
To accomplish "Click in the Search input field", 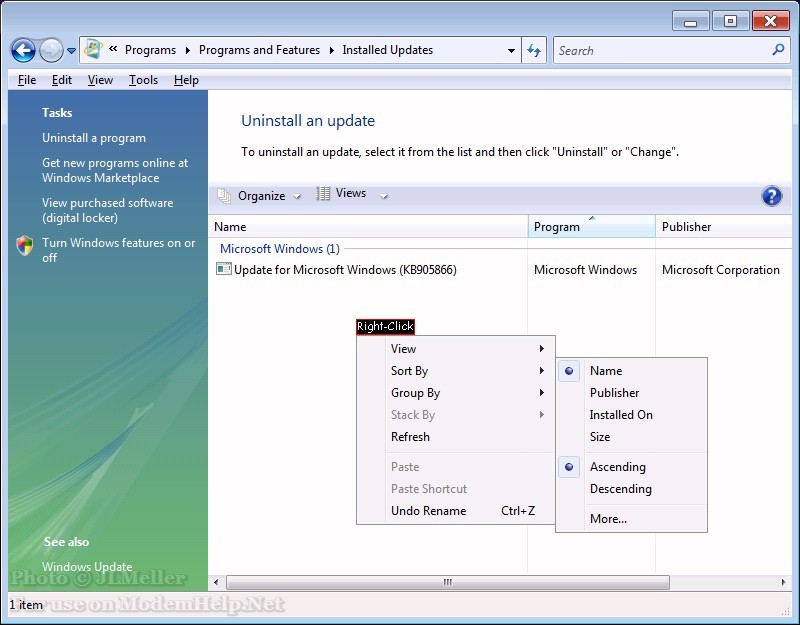I will click(x=662, y=51).
